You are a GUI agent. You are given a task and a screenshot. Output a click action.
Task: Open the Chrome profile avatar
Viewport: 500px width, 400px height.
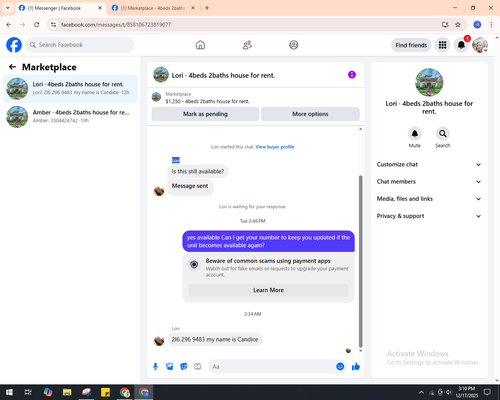[477, 24]
